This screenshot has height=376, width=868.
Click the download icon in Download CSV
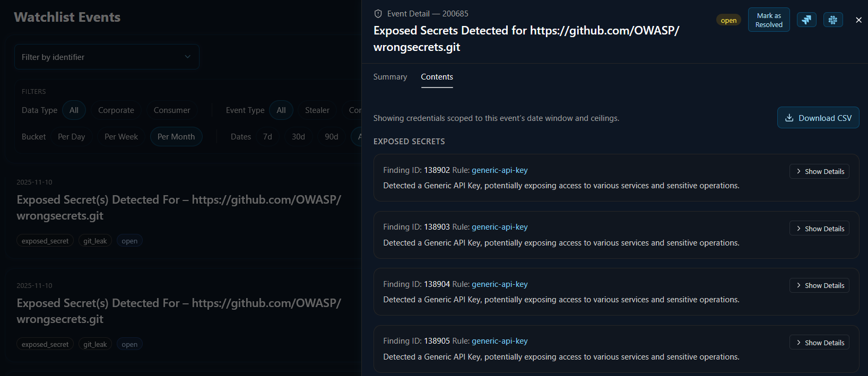789,118
